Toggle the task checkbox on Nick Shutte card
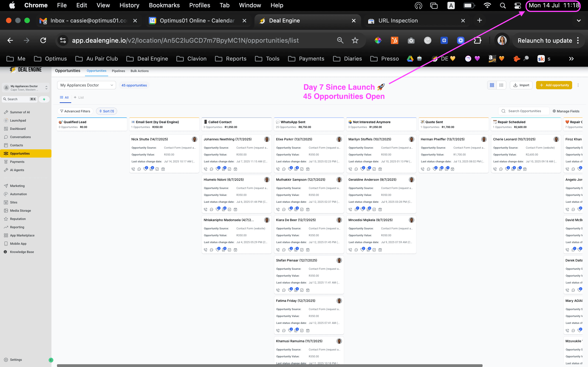Screen dimensions: 588x367 pyautogui.click(x=157, y=169)
